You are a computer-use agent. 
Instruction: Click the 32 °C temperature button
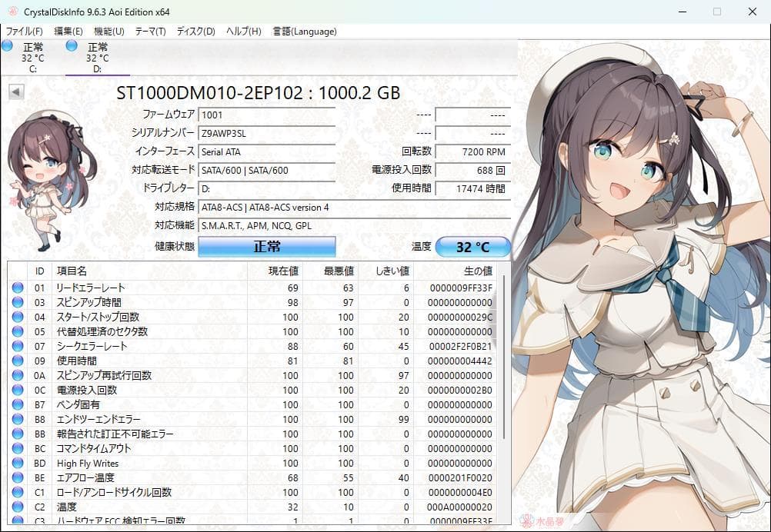tap(472, 247)
